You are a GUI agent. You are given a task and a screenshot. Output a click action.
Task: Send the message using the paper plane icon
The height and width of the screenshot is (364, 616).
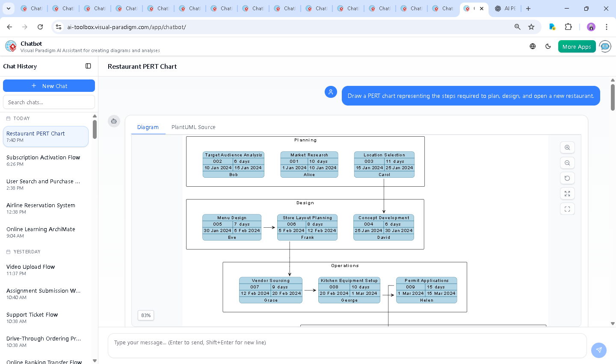pyautogui.click(x=599, y=350)
